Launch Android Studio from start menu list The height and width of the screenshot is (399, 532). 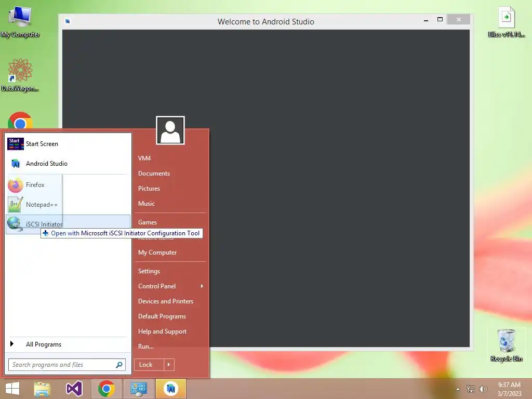68,164
